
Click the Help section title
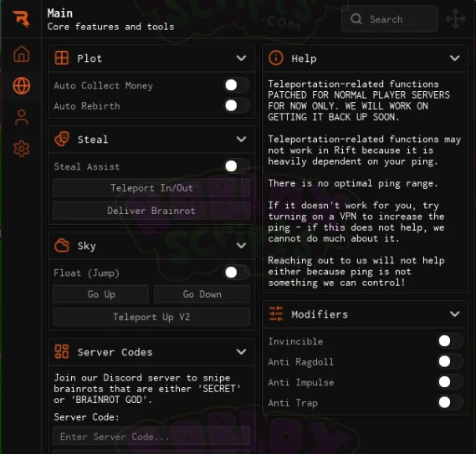tap(304, 59)
